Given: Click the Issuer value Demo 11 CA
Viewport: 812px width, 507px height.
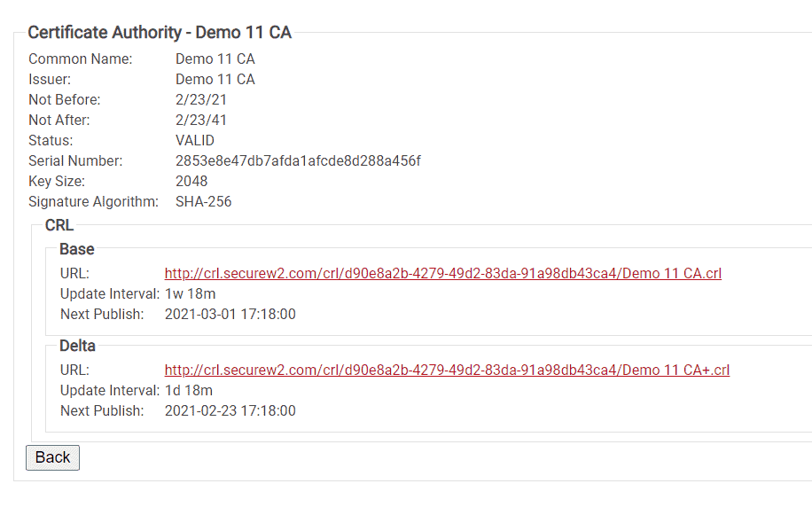Looking at the screenshot, I should coord(215,79).
